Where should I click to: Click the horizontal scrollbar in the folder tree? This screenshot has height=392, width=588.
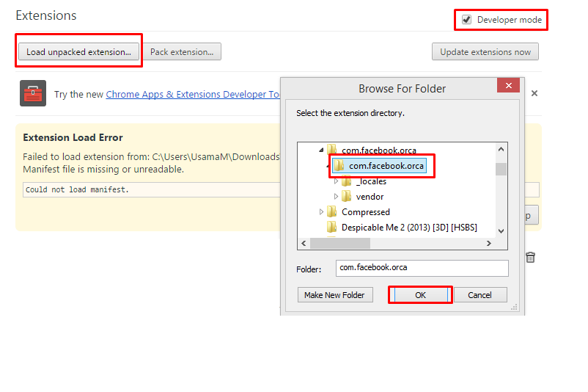click(x=341, y=243)
